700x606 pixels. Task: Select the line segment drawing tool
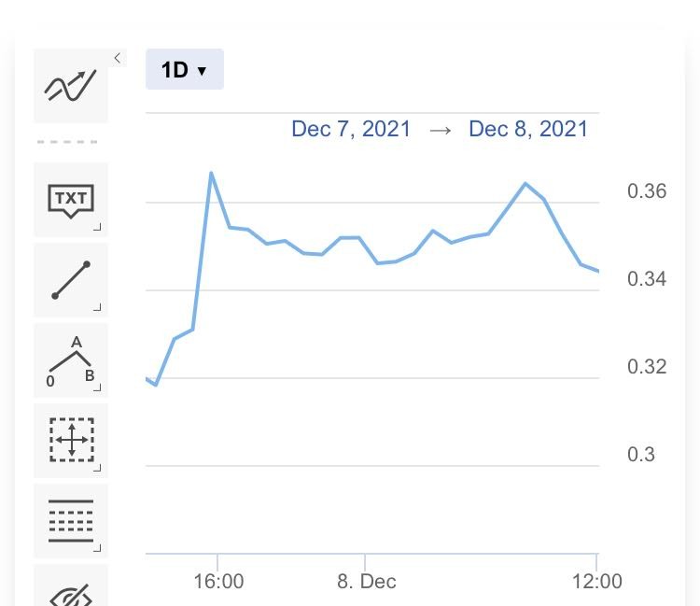[71, 280]
